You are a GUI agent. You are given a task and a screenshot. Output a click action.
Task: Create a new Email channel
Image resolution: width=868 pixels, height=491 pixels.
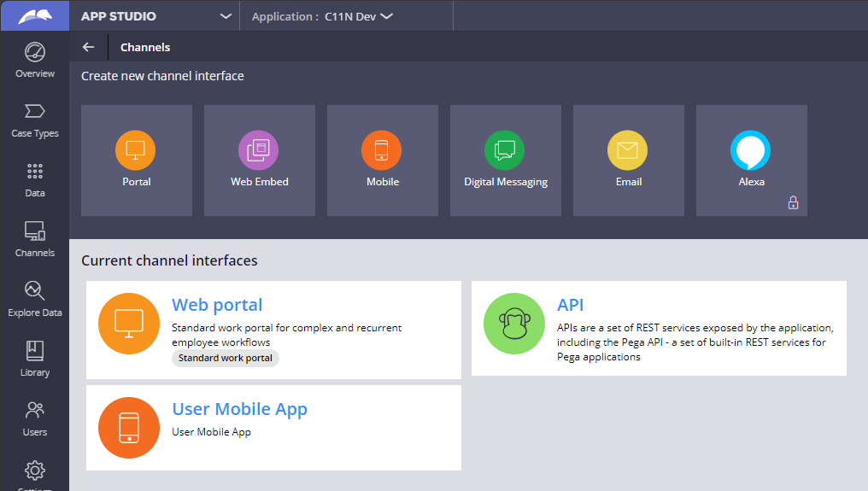coord(629,161)
